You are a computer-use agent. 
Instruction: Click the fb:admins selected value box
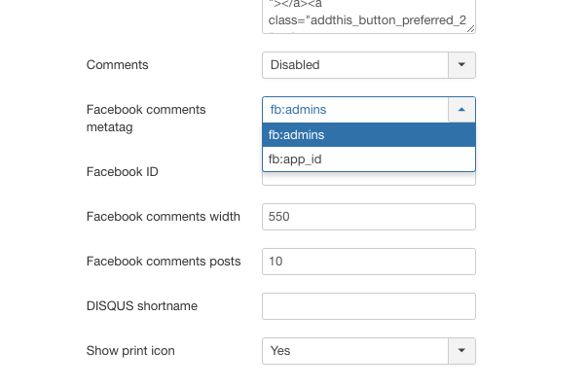point(355,110)
